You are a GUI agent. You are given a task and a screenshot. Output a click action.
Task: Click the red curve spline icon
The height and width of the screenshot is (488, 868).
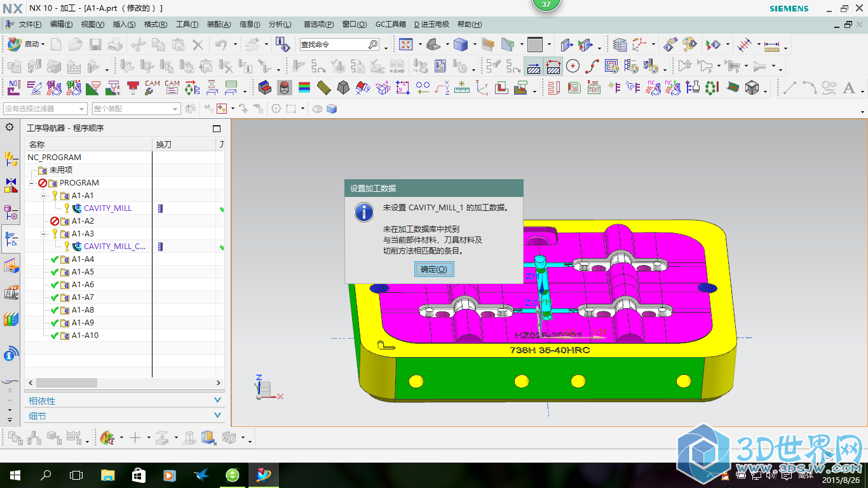(592, 66)
